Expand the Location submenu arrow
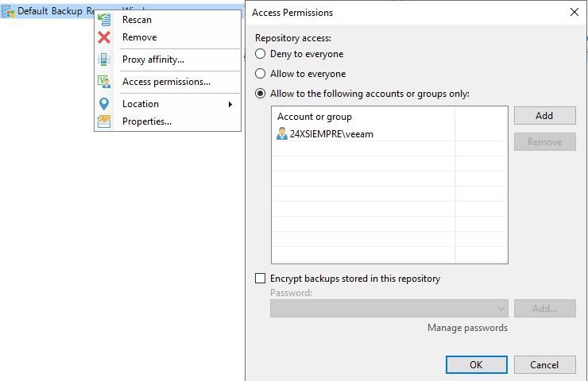Viewport: 588px width, 381px height. (x=230, y=104)
